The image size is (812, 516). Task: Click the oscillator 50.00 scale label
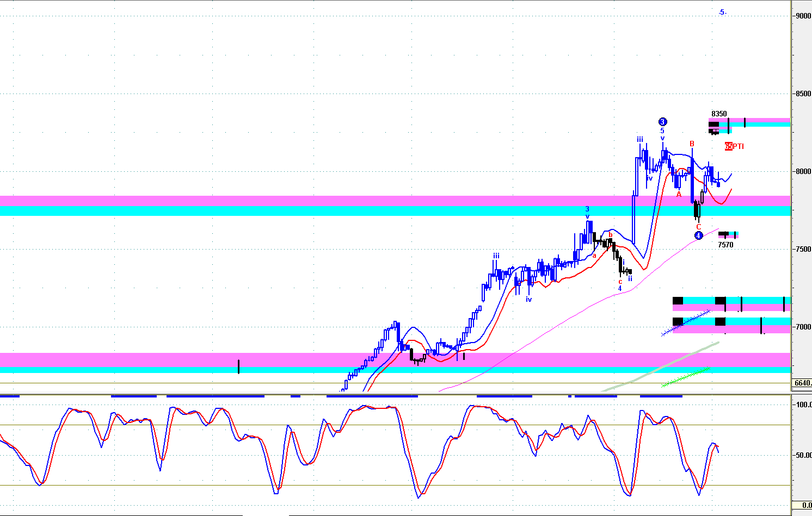coord(803,455)
